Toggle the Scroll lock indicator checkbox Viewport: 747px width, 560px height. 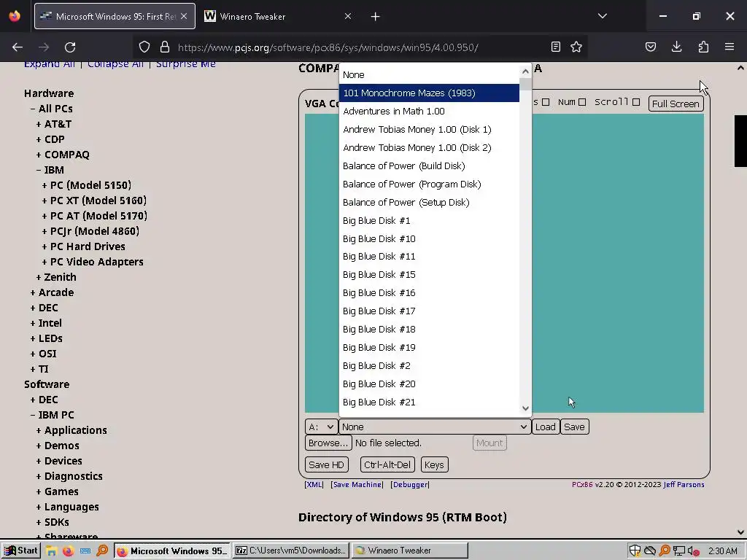tap(636, 102)
